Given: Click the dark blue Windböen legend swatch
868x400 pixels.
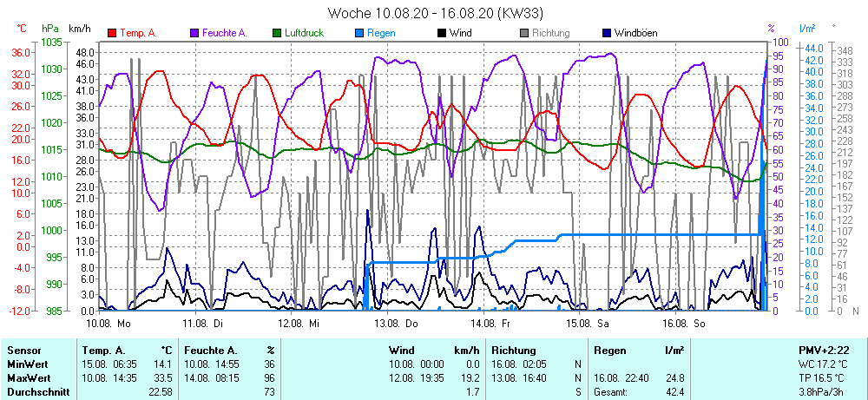Looking at the screenshot, I should (607, 33).
